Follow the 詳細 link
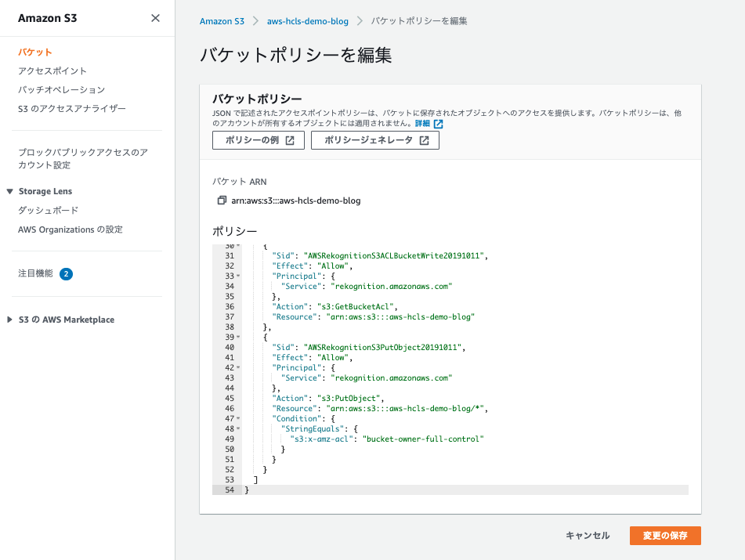 point(422,124)
